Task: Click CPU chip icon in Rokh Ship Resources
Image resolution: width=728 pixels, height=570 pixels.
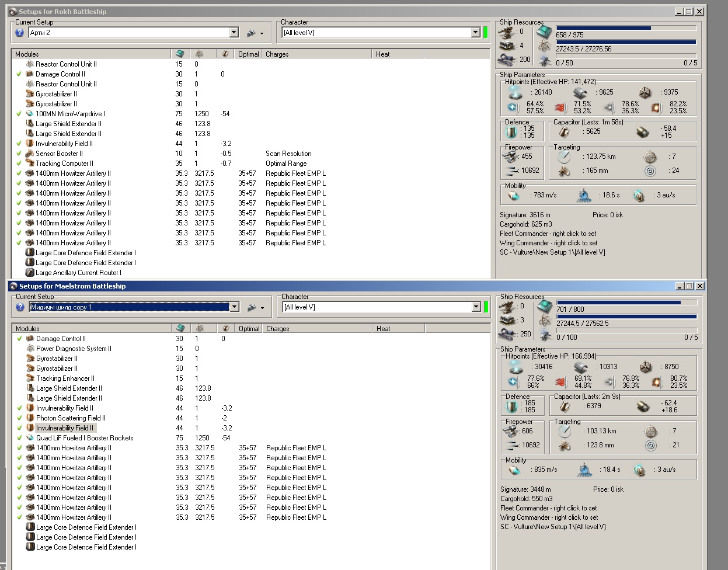Action: click(x=545, y=32)
